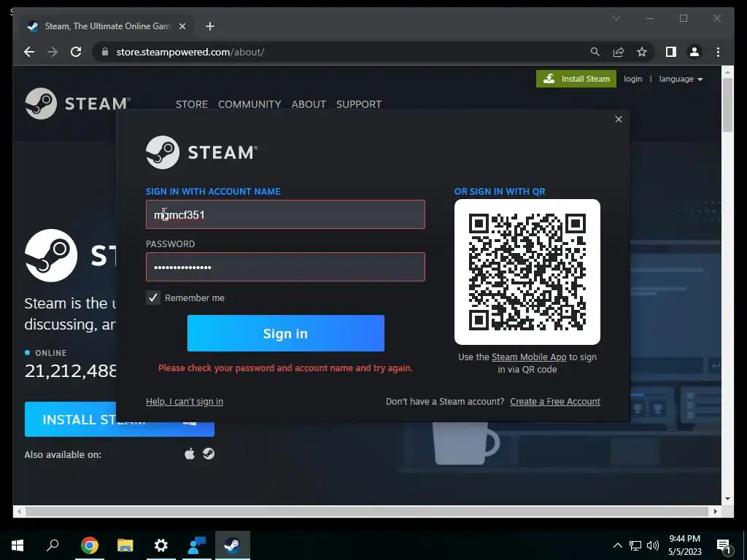
Task: Click the SteamOS platform icon
Action: pos(209,454)
